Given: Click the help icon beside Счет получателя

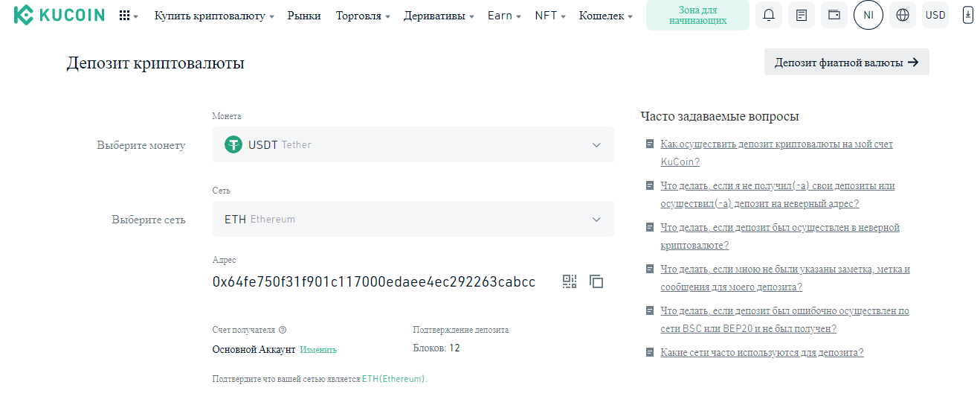Looking at the screenshot, I should coord(283,330).
